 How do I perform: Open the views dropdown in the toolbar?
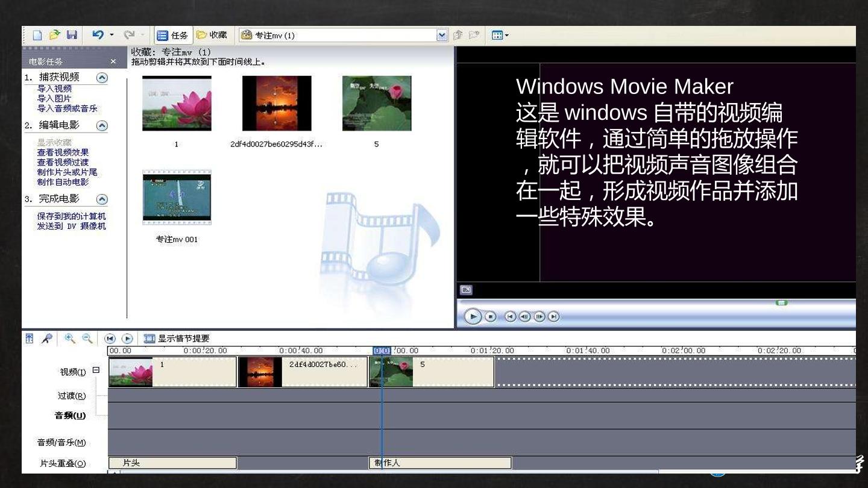pos(500,36)
